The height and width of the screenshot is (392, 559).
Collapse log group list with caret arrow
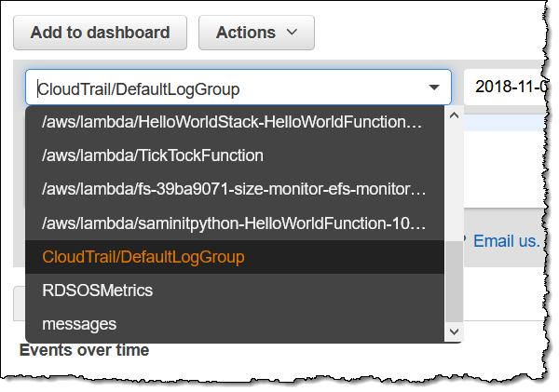click(x=434, y=88)
